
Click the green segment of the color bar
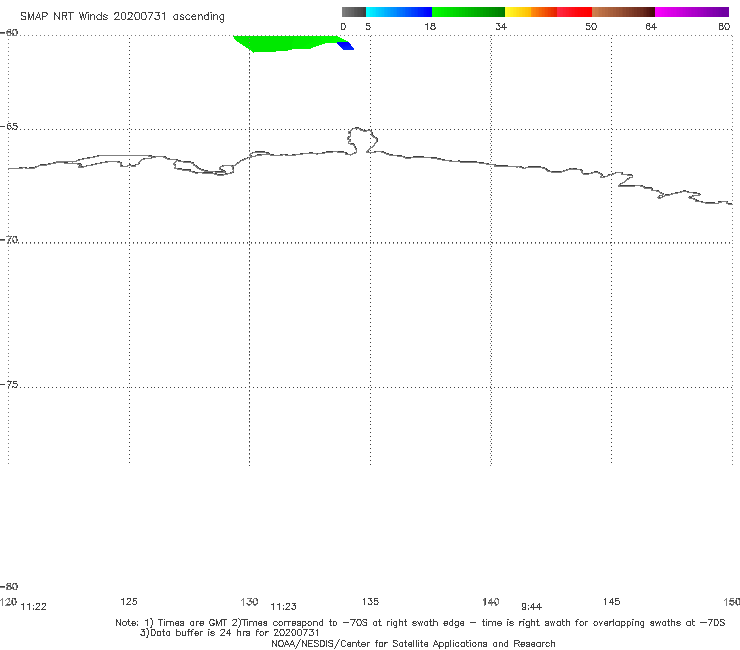468,12
